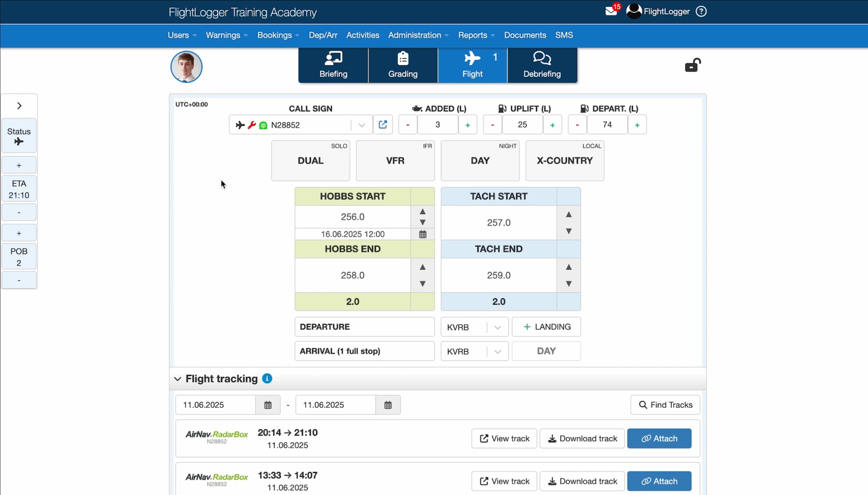Image resolution: width=868 pixels, height=495 pixels.
Task: Open calendar for tracking end date
Action: click(x=388, y=405)
